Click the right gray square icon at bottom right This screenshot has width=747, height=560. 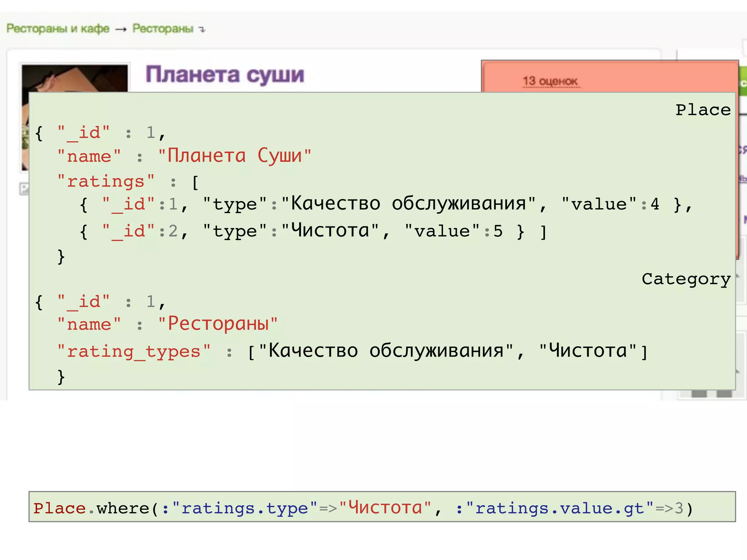[724, 394]
